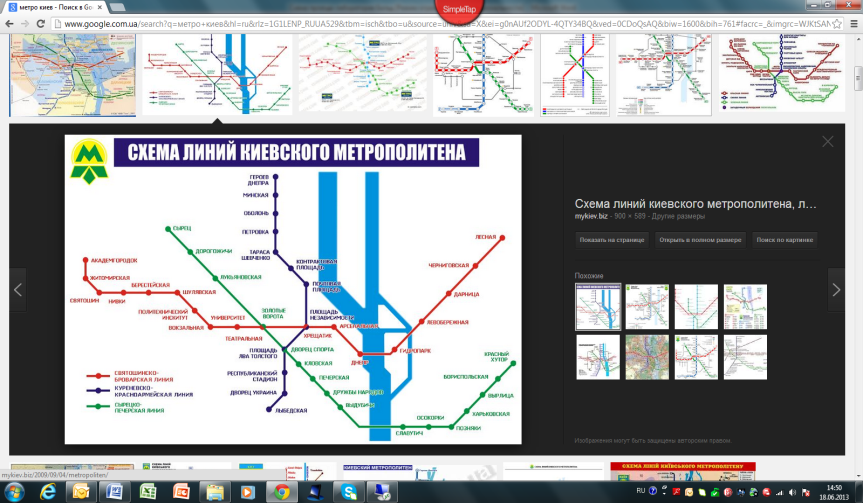Open sixth top-row result metro map
The height and width of the screenshot is (503, 863).
click(664, 75)
